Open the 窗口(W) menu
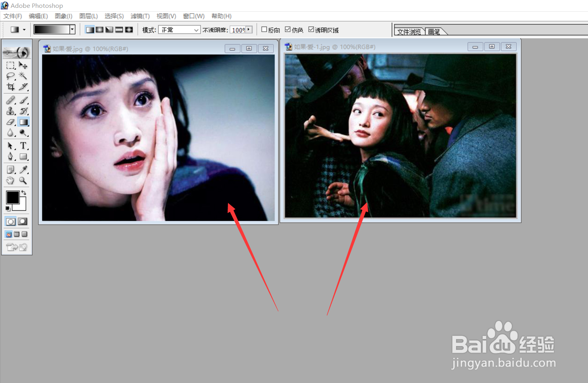The width and height of the screenshot is (588, 383). click(194, 16)
